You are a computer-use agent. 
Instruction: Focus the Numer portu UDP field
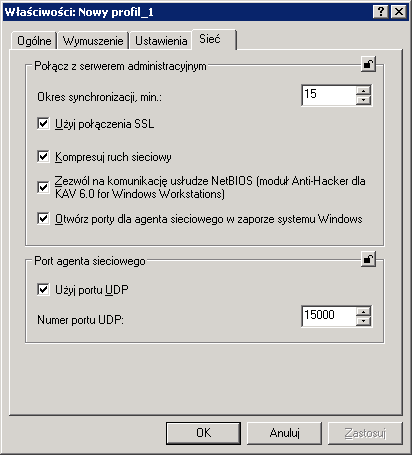[329, 316]
